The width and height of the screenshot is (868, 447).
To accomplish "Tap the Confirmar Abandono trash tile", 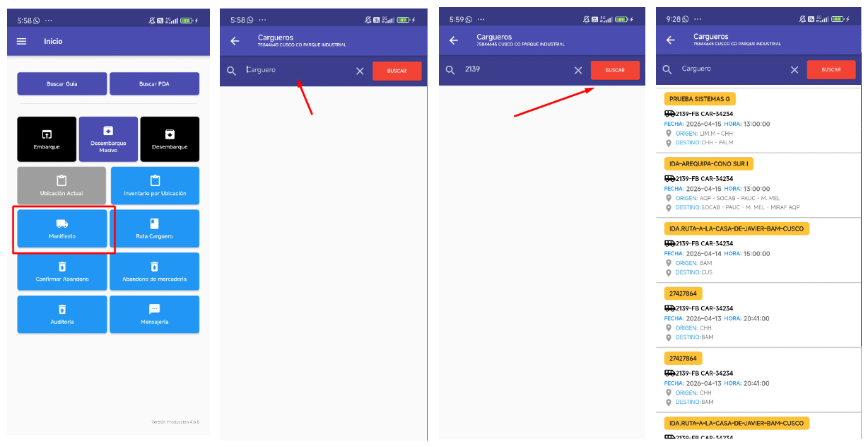I will 62,272.
